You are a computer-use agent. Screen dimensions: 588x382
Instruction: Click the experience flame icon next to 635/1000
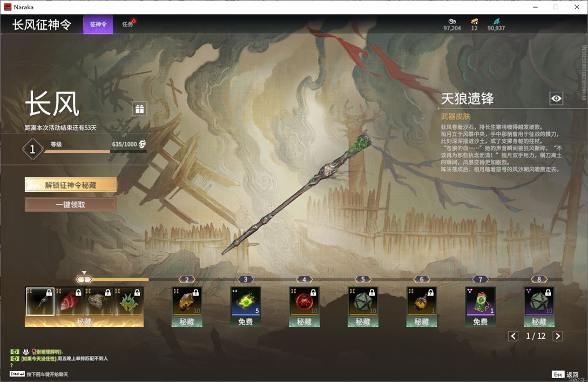coord(143,144)
